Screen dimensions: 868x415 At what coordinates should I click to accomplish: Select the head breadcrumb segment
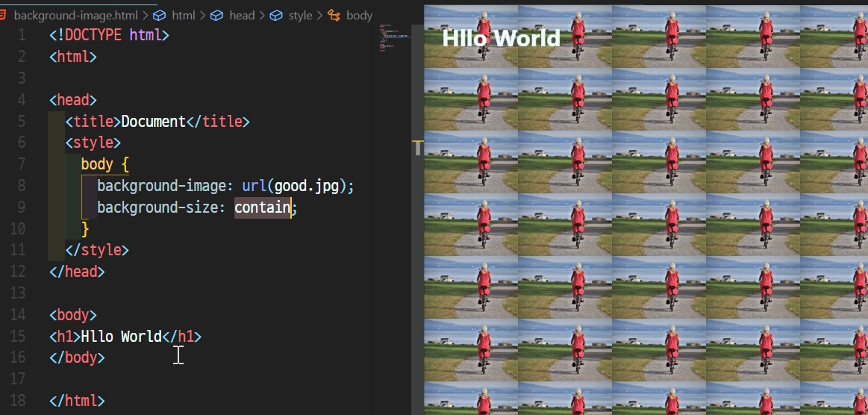(242, 16)
